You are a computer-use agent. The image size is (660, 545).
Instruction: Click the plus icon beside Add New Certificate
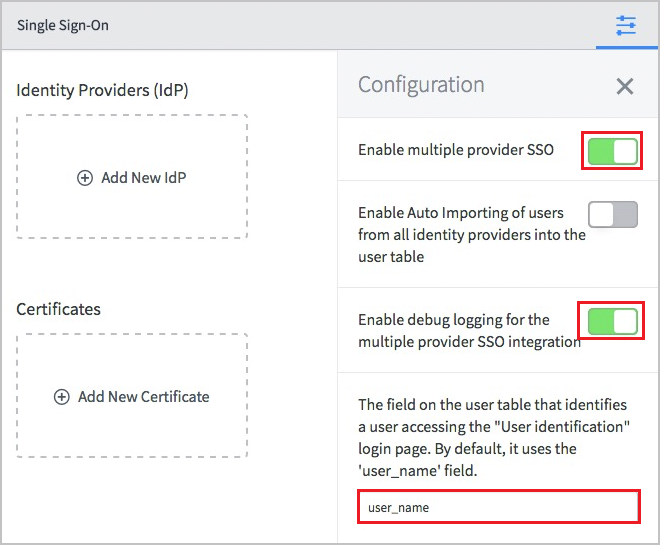61,397
